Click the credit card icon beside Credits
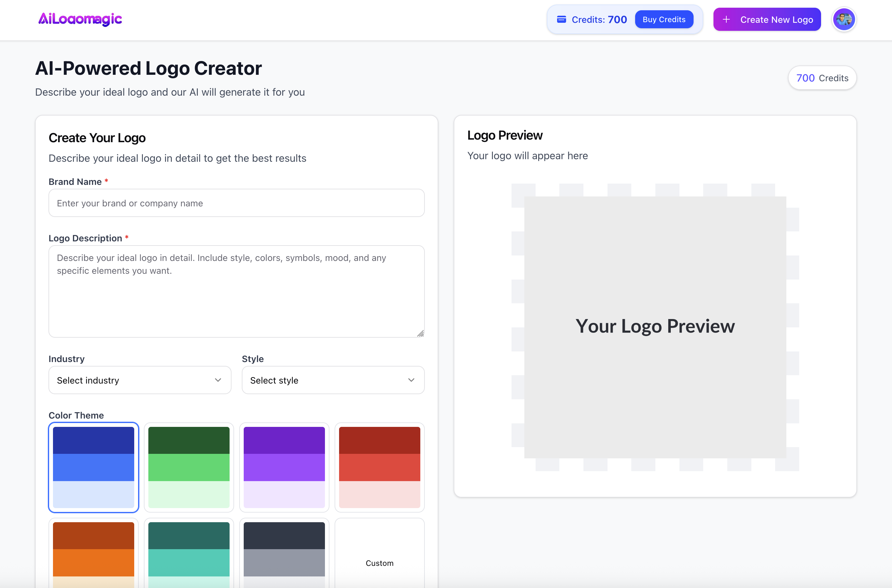The image size is (892, 588). point(561,20)
